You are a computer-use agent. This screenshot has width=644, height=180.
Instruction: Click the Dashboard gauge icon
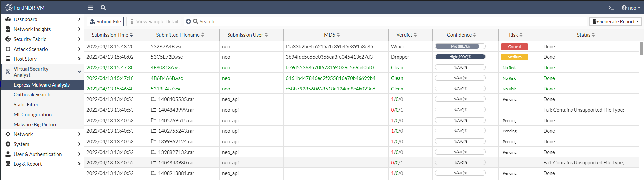(x=8, y=19)
